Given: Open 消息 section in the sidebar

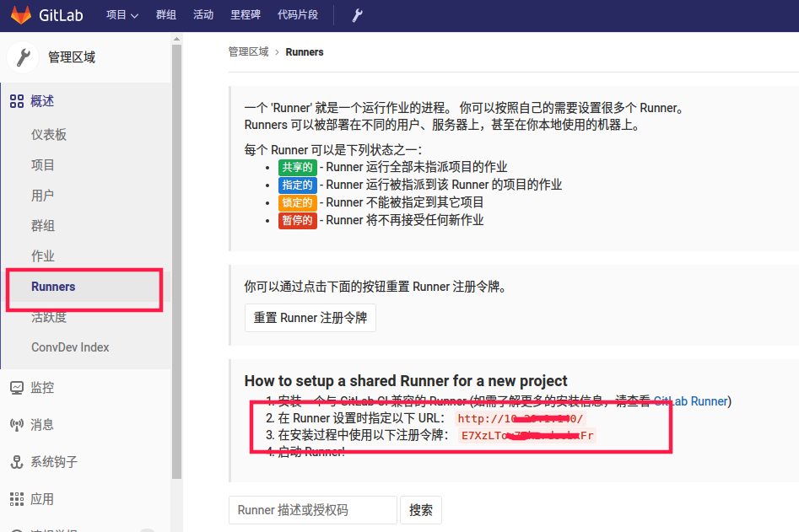Looking at the screenshot, I should (42, 425).
